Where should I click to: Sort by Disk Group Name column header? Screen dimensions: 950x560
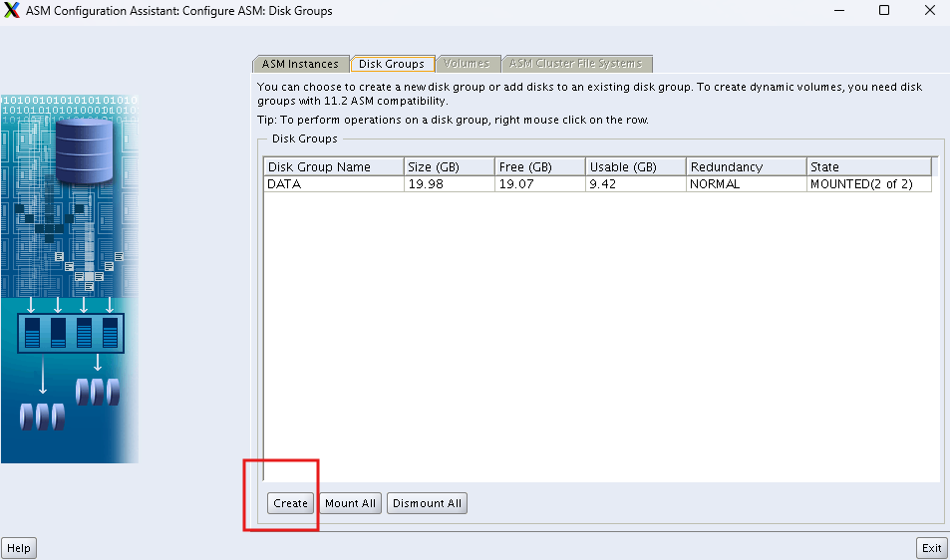click(334, 166)
